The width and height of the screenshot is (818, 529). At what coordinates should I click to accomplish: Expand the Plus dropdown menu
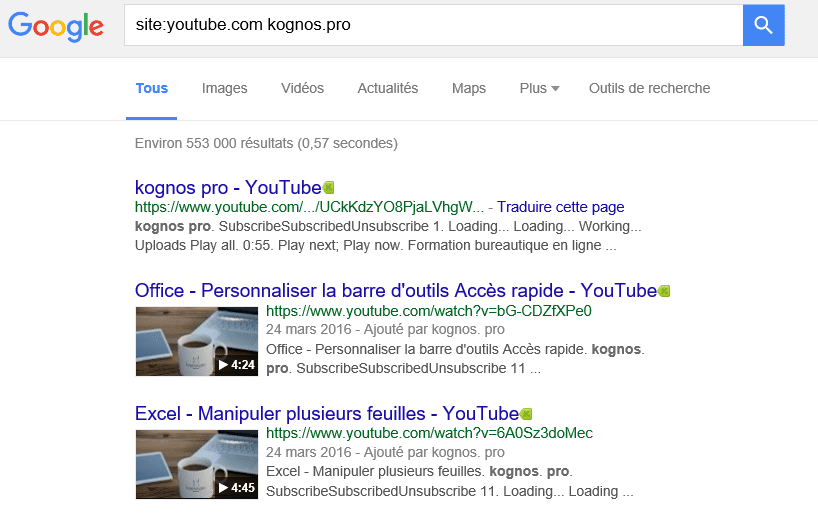(x=539, y=88)
